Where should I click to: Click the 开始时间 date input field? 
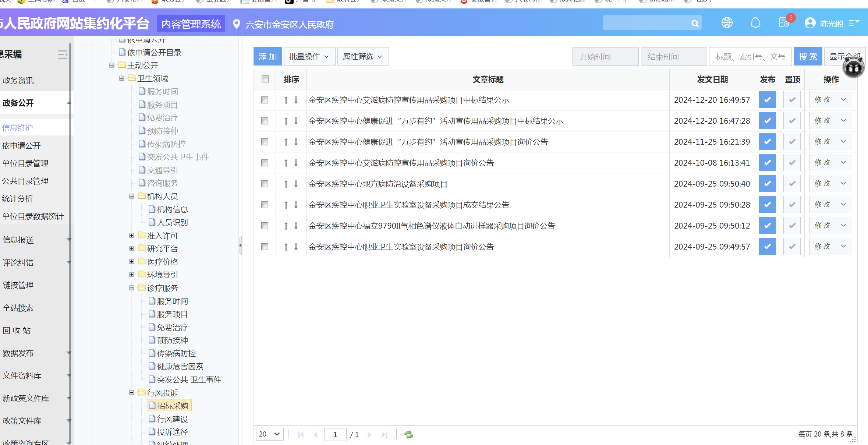(605, 57)
